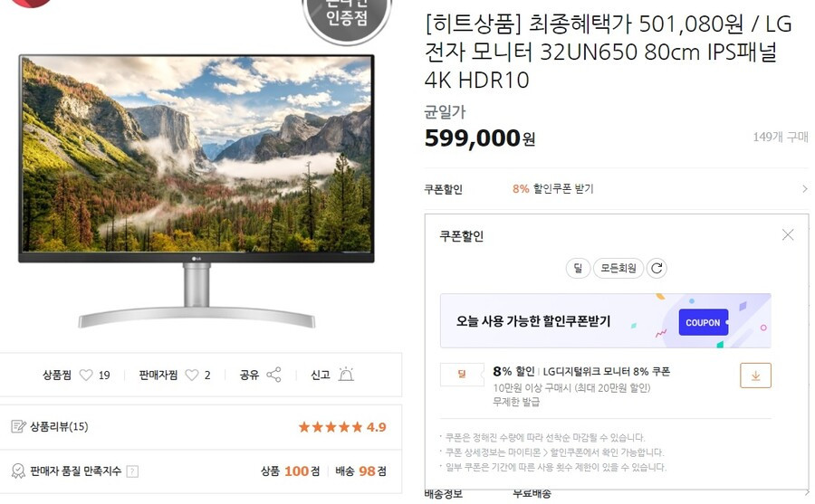Screen dimensions: 815x504
Task: Click the blue COUPON banner button
Action: (704, 323)
